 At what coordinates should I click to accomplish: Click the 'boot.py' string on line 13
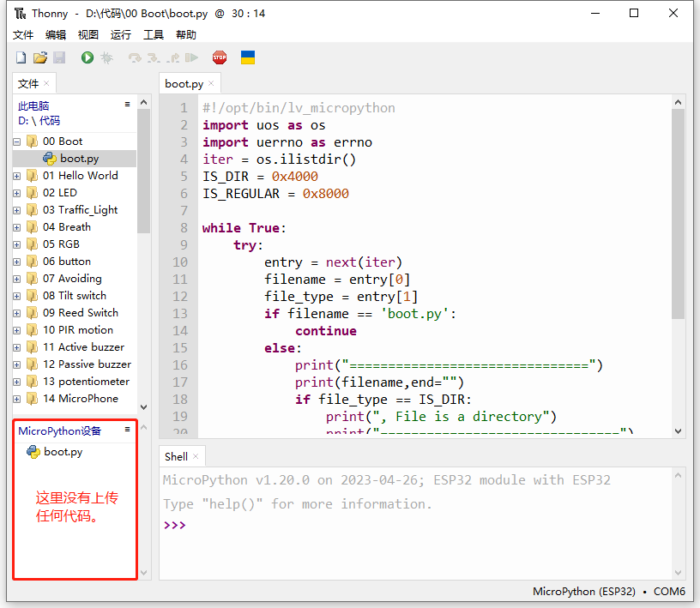point(414,314)
